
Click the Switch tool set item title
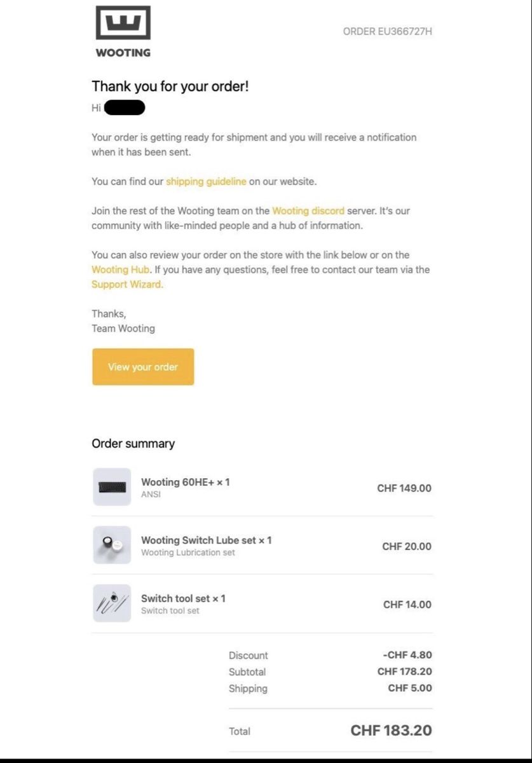pyautogui.click(x=183, y=598)
